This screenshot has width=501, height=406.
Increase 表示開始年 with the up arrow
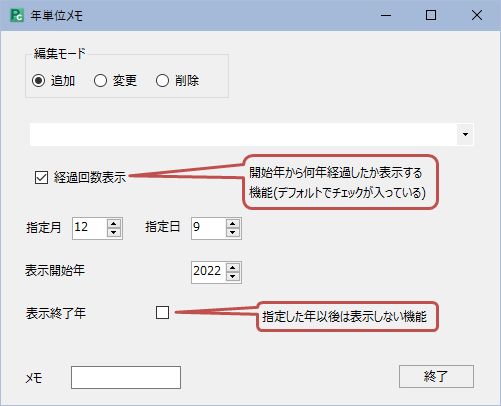click(x=233, y=268)
